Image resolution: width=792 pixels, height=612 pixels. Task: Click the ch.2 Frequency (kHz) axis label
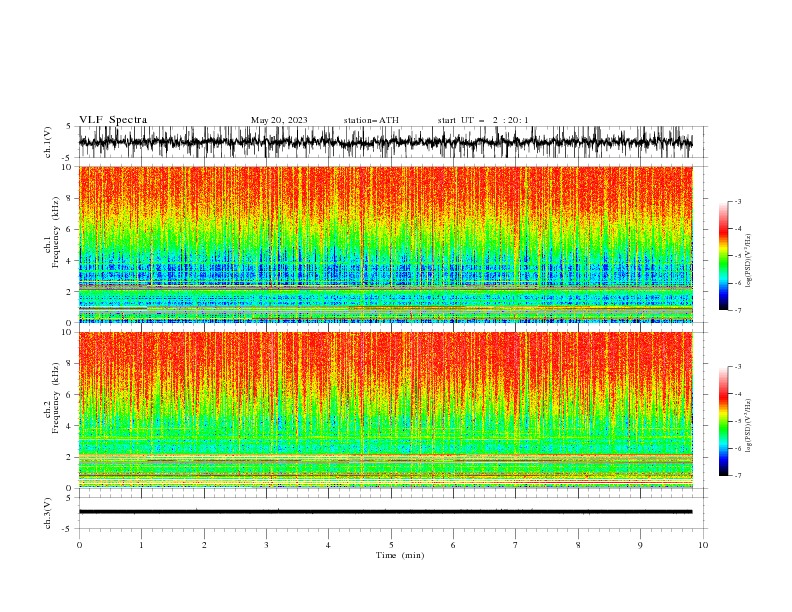point(52,397)
